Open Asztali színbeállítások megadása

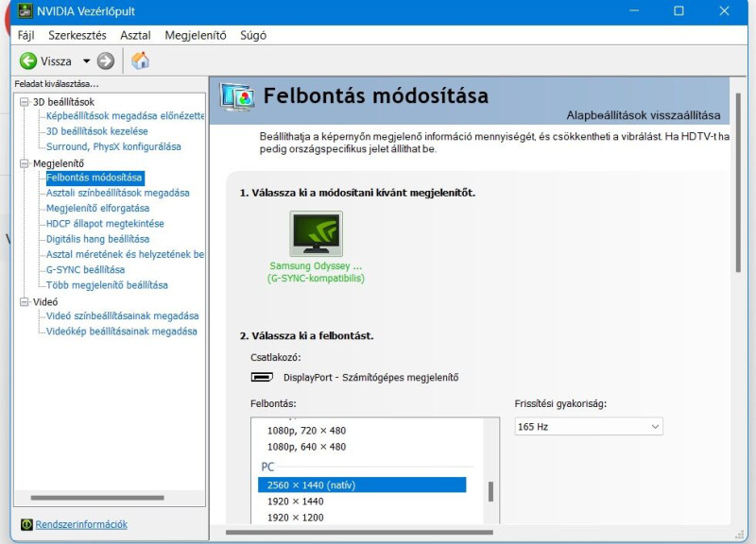point(117,193)
